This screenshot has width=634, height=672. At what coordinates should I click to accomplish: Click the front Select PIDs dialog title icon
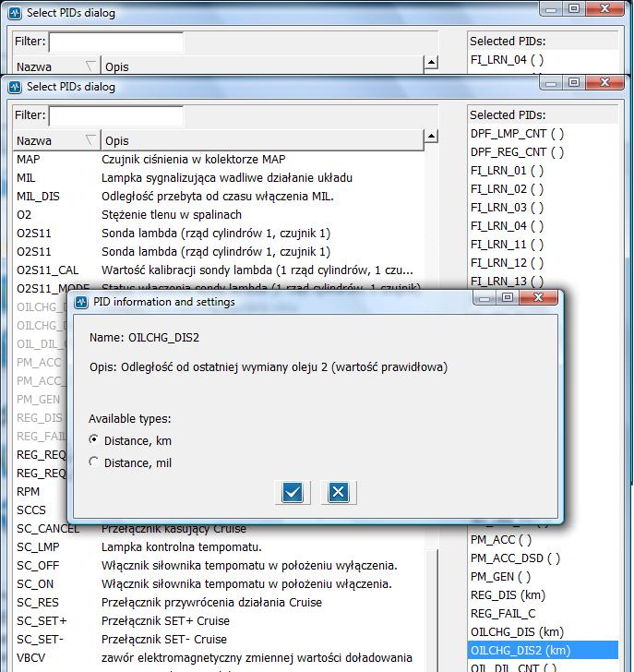point(15,87)
